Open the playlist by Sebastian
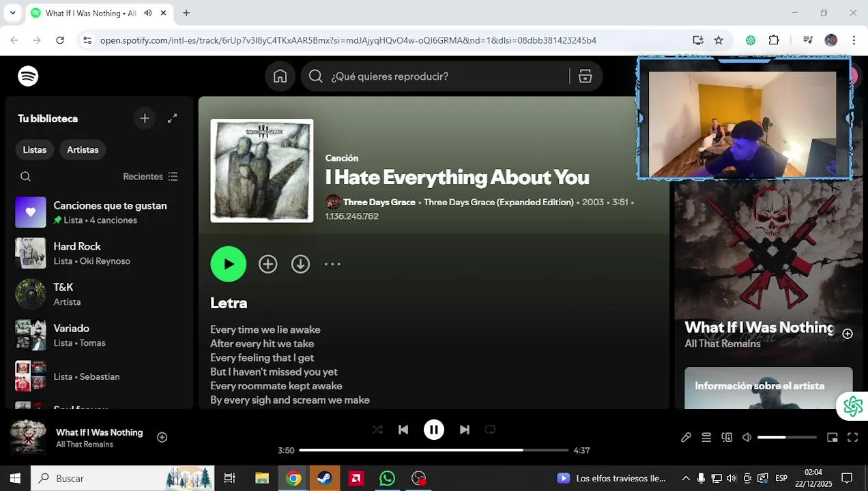 [100, 376]
